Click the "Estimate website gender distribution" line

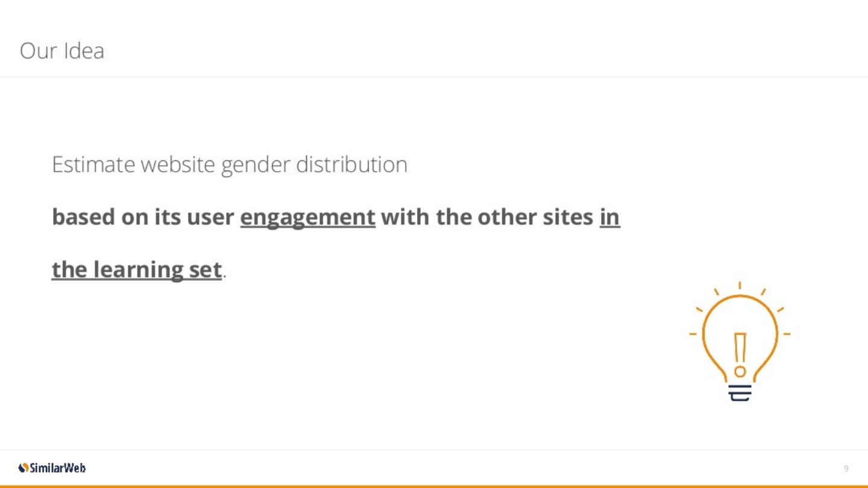[x=229, y=164]
